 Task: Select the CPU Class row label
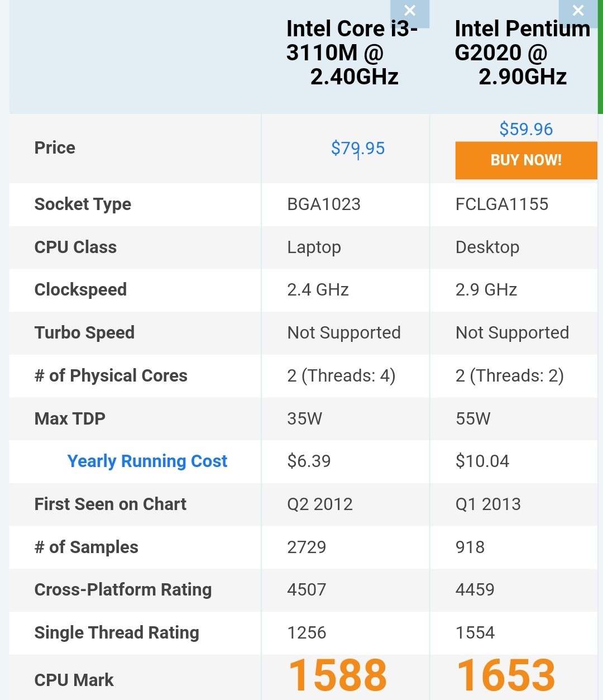[75, 247]
